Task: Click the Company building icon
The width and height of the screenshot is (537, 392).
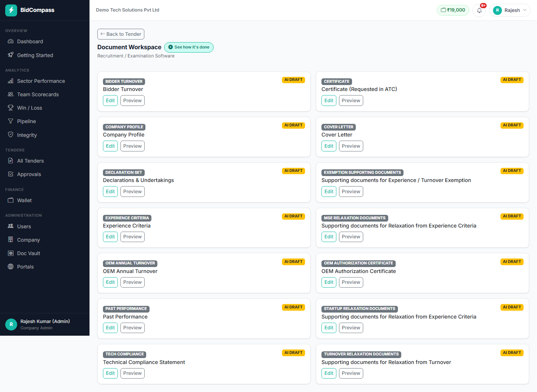Action: [10, 240]
